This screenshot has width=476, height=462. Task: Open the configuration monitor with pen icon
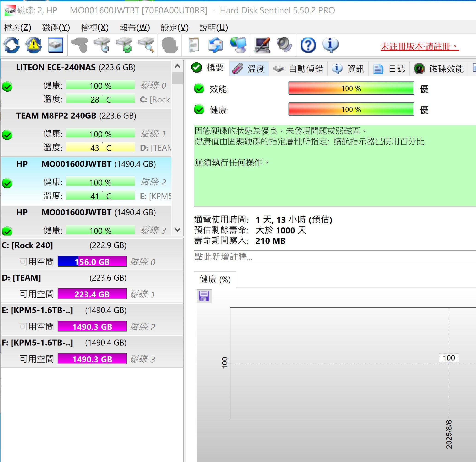click(262, 45)
